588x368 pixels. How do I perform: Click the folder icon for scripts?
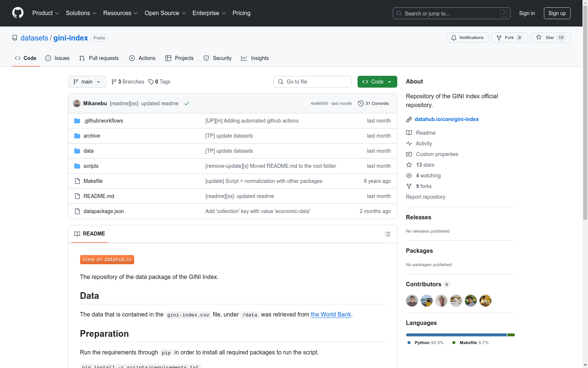77,166
